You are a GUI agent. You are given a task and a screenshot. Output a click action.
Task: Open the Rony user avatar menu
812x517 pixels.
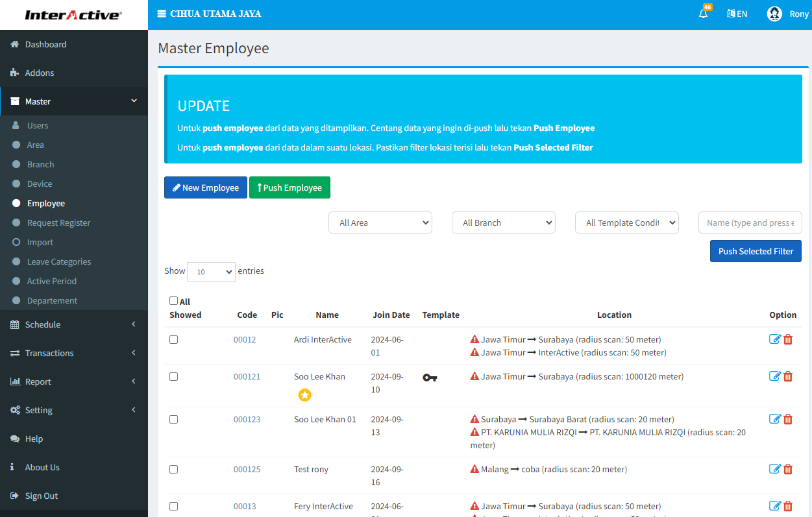pos(774,14)
